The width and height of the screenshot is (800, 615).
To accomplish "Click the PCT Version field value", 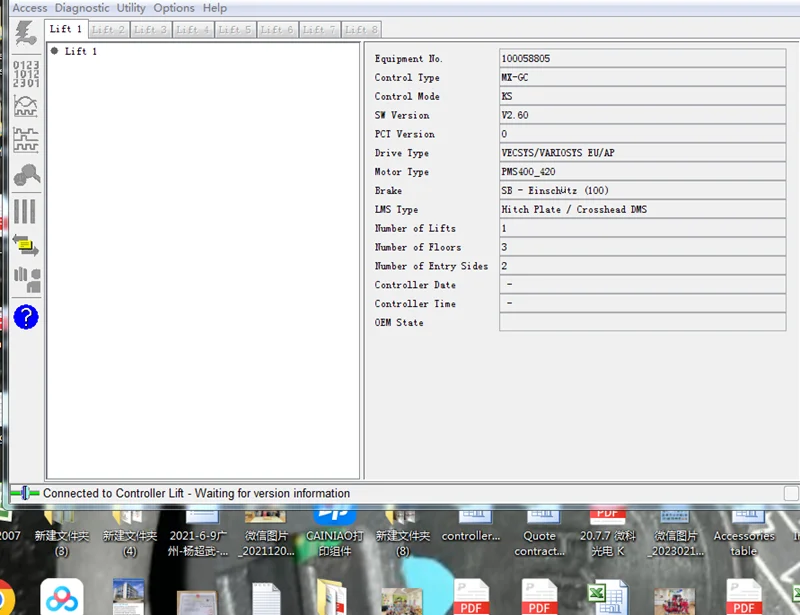I will [642, 134].
